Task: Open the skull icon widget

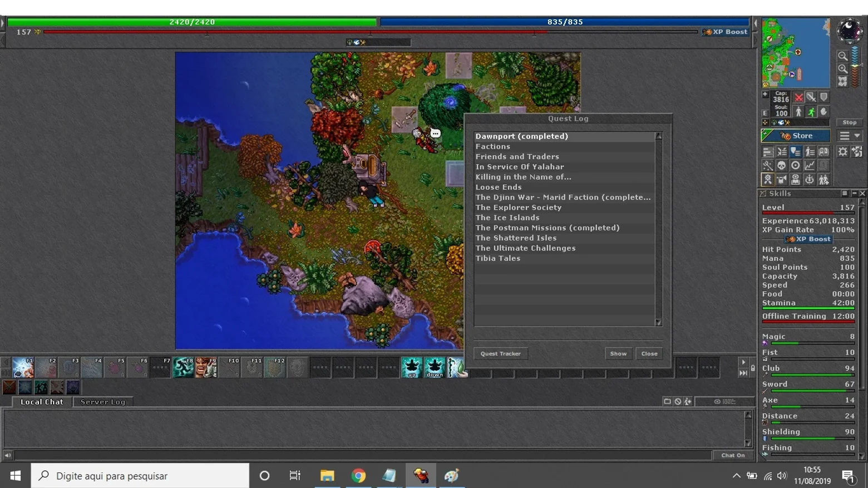Action: 782,165
